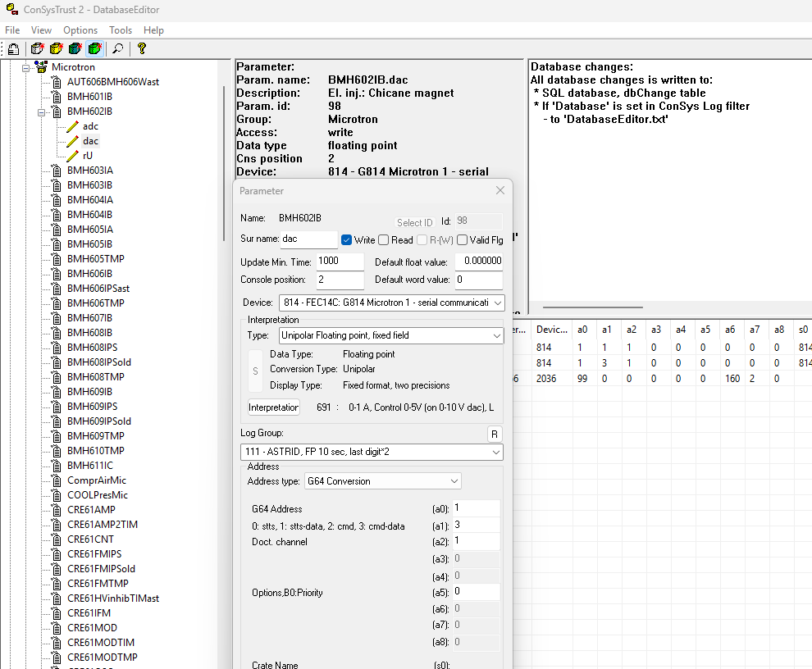Click the Update Min. Time input field
Image resolution: width=812 pixels, height=669 pixels.
coord(340,262)
